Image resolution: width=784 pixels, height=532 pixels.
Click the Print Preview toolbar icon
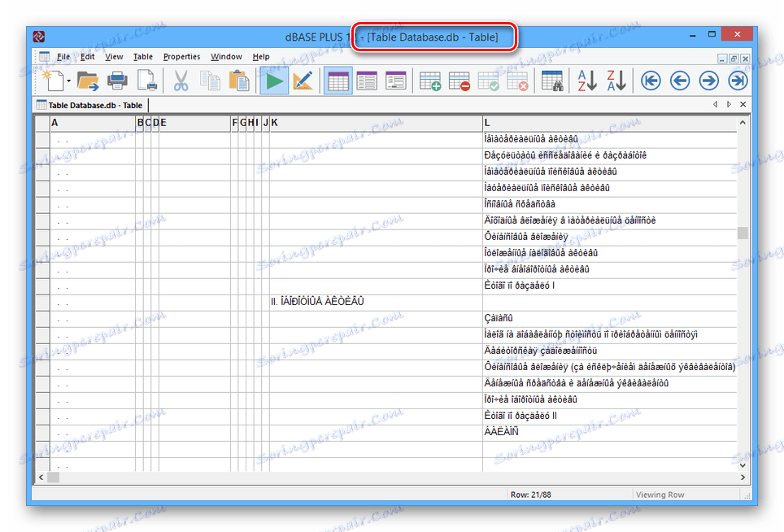coord(147,81)
